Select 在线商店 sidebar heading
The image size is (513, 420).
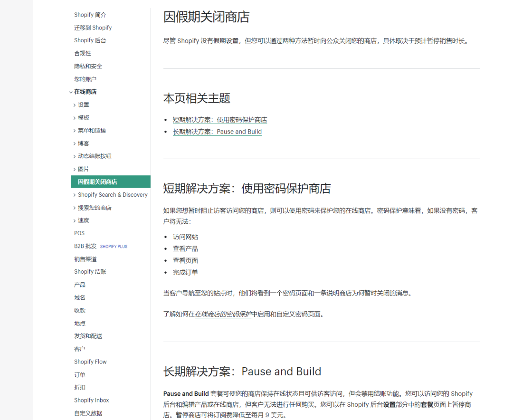coord(85,92)
